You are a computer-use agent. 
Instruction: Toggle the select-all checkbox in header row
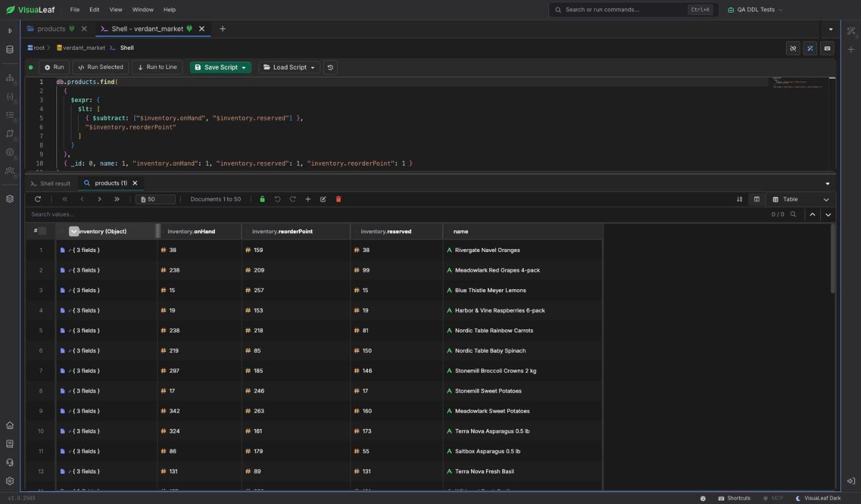[42, 231]
